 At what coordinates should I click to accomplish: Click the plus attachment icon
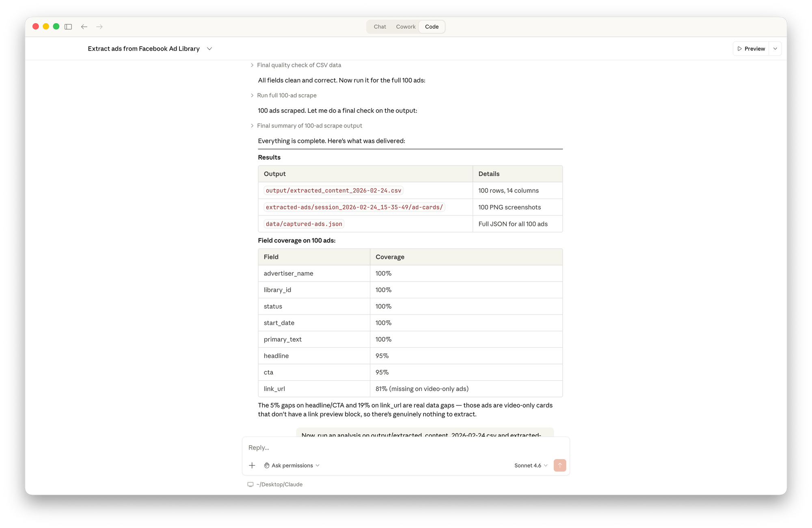(x=252, y=466)
